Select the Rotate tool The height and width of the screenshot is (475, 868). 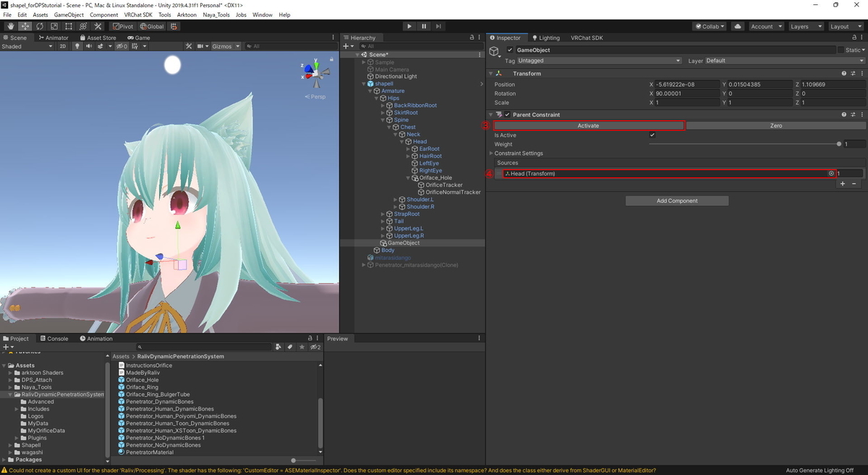pos(38,26)
